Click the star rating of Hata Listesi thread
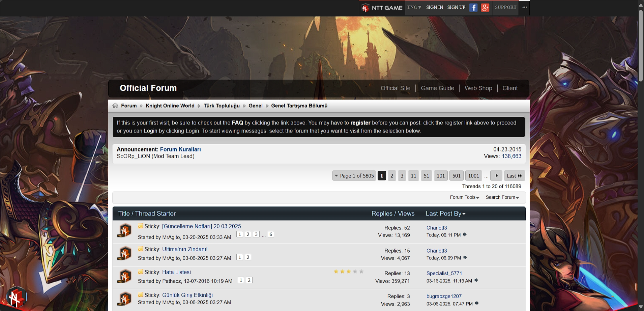The image size is (644, 311). tap(349, 272)
